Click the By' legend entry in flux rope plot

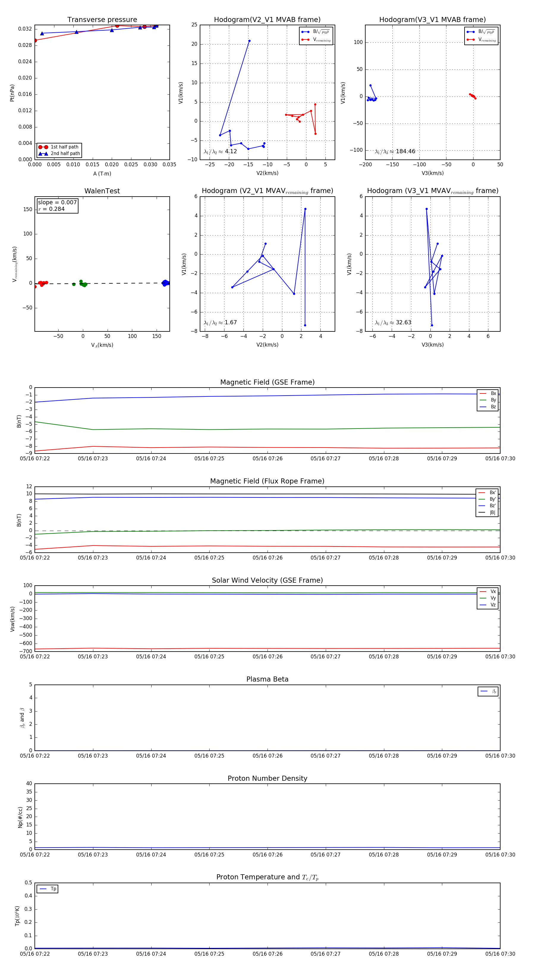tap(487, 499)
